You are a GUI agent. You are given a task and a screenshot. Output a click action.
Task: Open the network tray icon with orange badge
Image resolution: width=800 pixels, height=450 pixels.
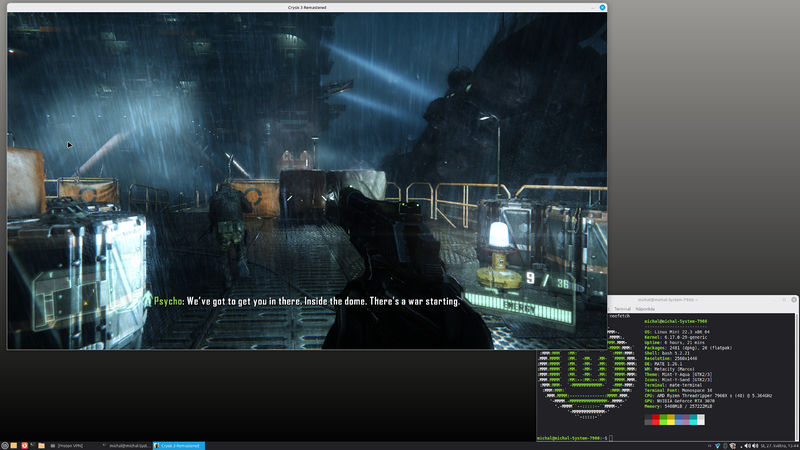[733, 446]
